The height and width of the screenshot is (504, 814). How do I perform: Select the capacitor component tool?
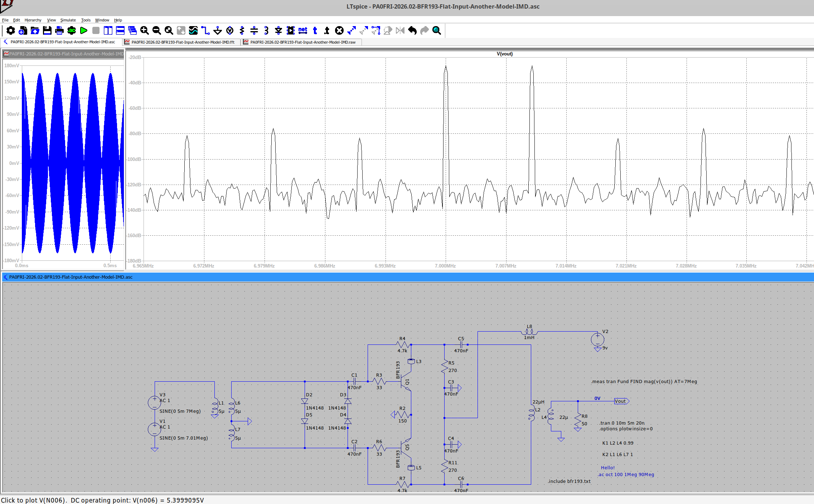click(254, 31)
